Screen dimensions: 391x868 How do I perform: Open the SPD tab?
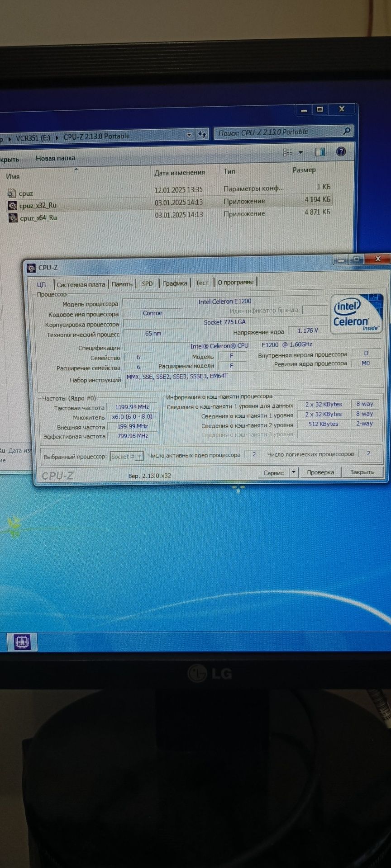click(147, 283)
